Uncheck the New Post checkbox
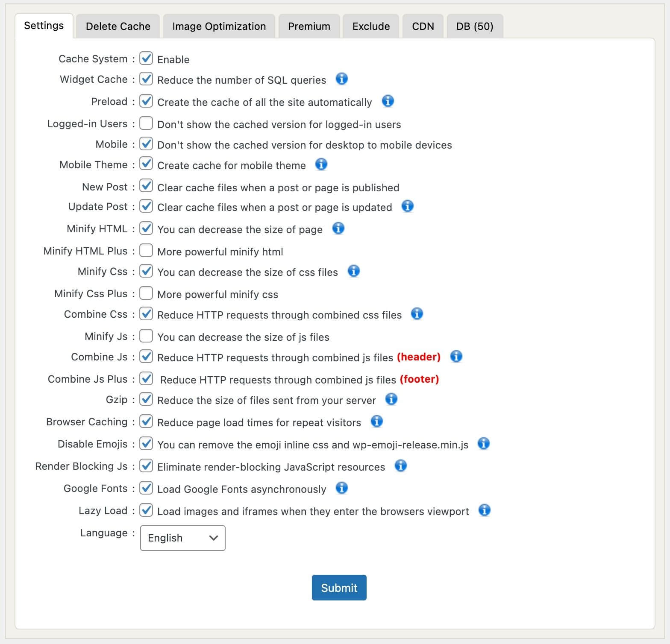The height and width of the screenshot is (644, 670). pyautogui.click(x=146, y=186)
